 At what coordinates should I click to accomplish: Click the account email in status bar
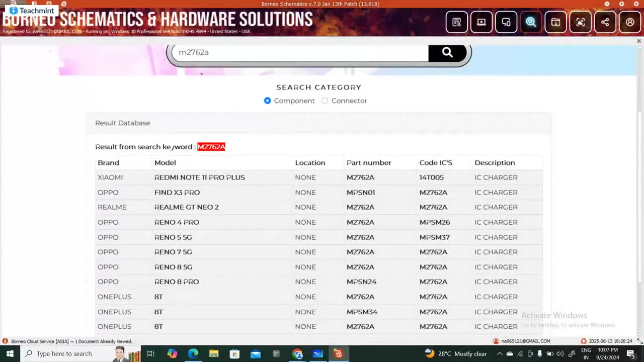pos(526,341)
